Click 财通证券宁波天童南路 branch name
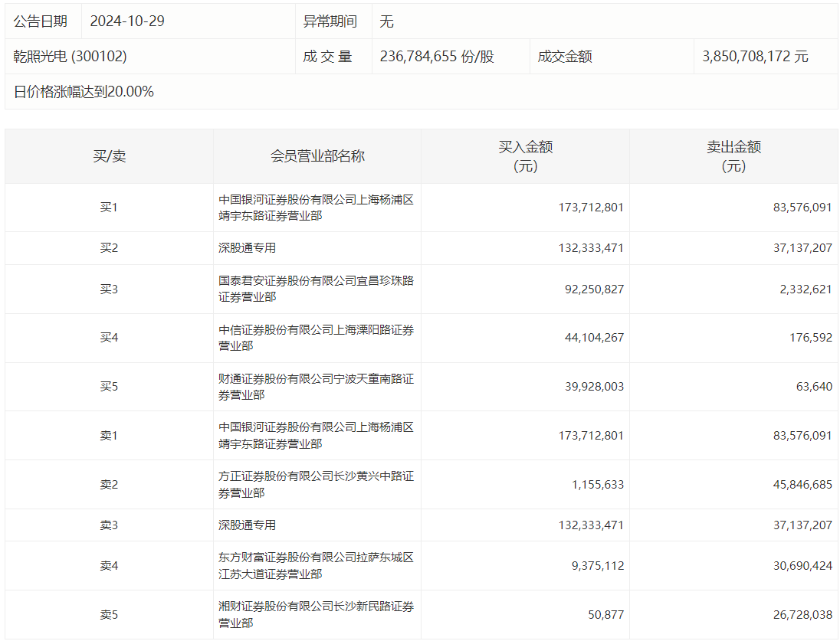Image resolution: width=840 pixels, height=641 pixels. 316,387
